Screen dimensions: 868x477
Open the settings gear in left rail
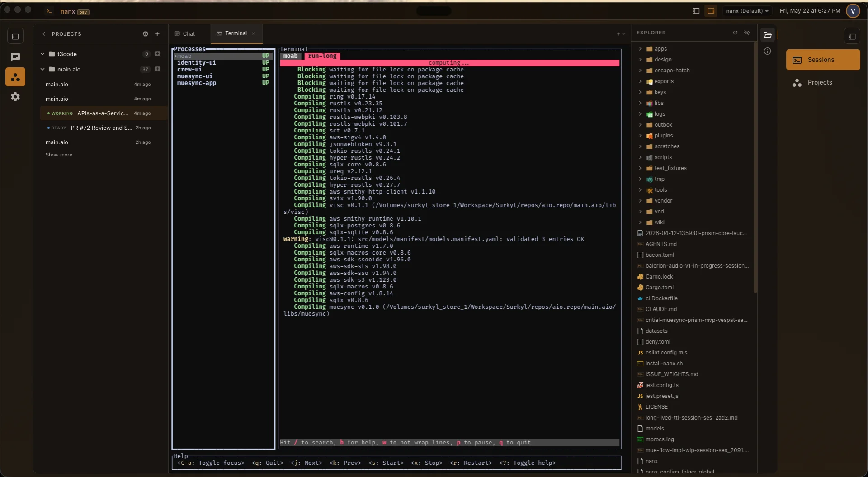click(15, 97)
